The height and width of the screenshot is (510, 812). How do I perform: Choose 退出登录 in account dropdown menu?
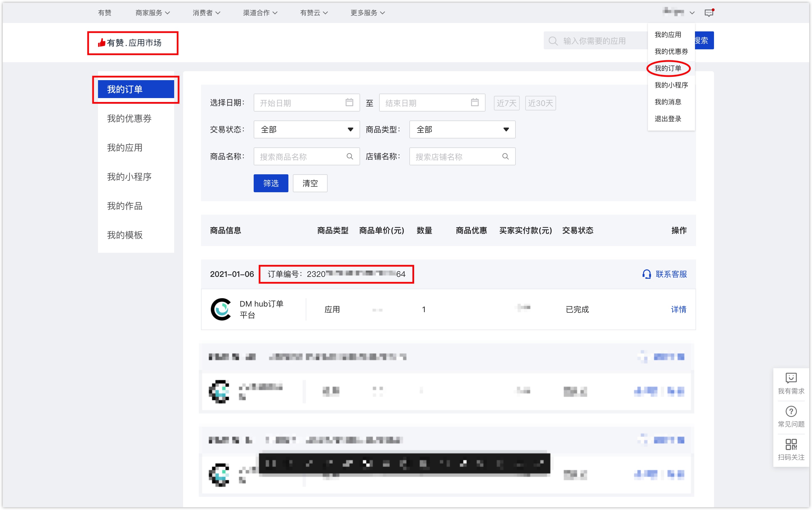click(668, 119)
